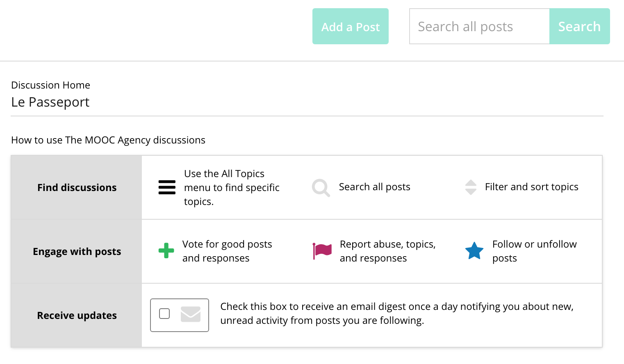This screenshot has height=364, width=624.
Task: Click 'Follow or unfollow posts' text
Action: tap(534, 251)
